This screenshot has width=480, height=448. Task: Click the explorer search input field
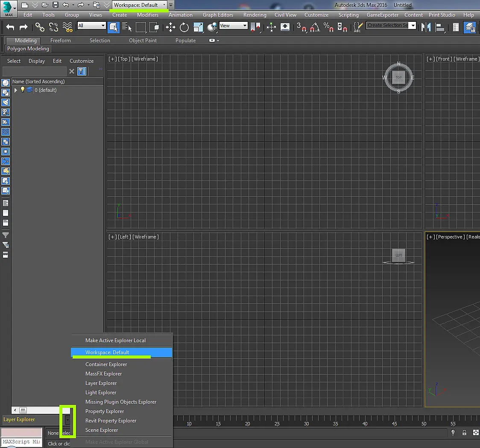(x=34, y=71)
